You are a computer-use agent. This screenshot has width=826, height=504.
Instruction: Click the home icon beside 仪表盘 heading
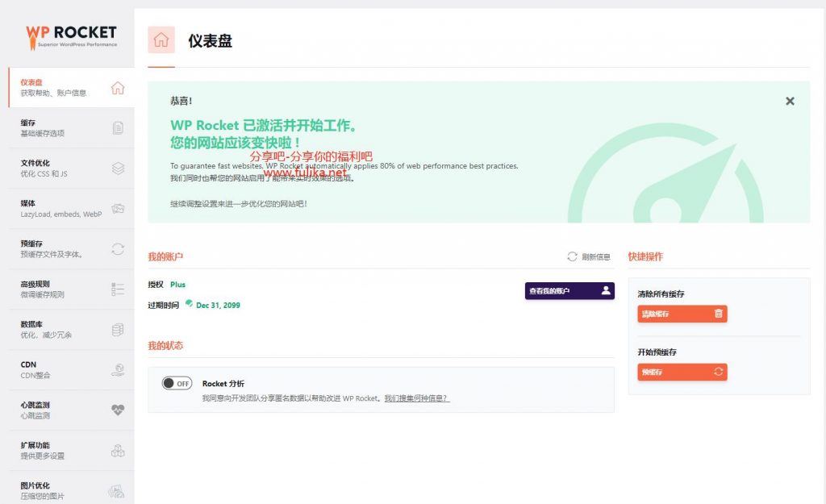click(x=161, y=40)
